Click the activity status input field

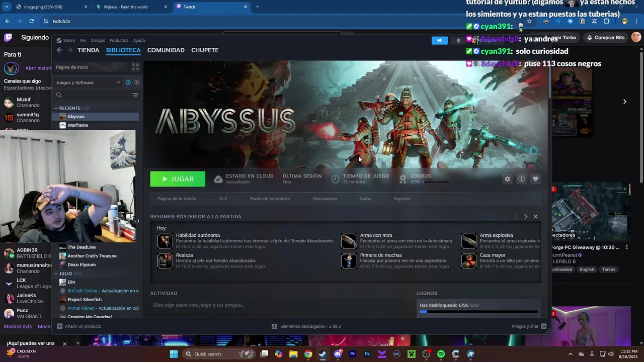pos(279,305)
